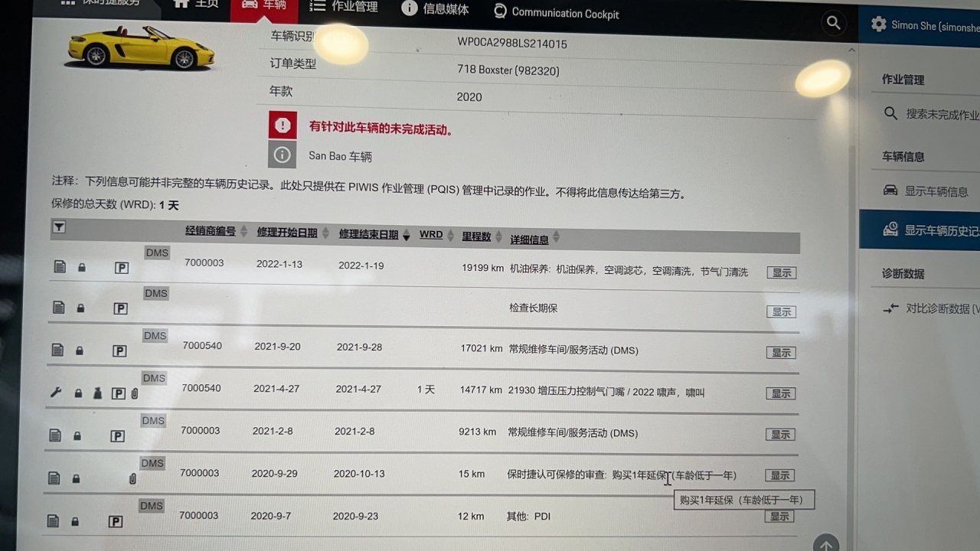The height and width of the screenshot is (551, 980).
Task: Click P icon in 2021-4-27 row
Action: (x=118, y=393)
